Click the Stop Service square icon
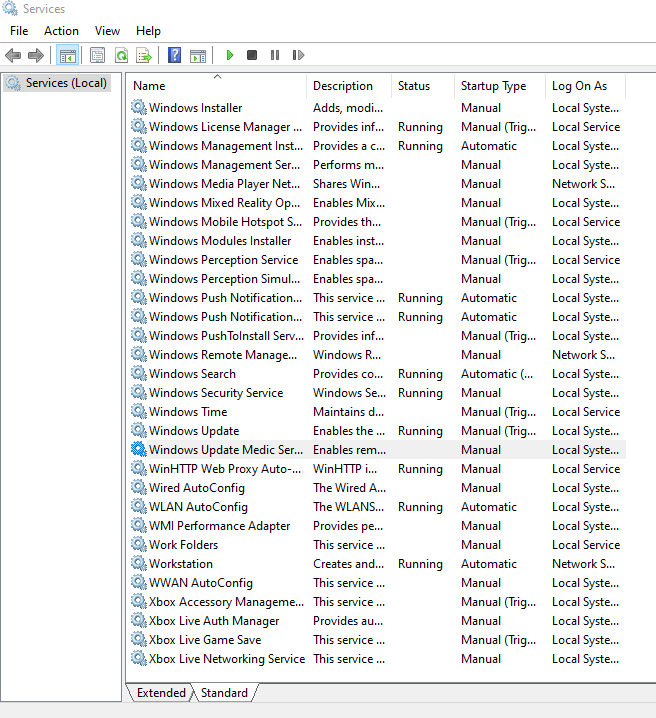The width and height of the screenshot is (656, 718). (x=252, y=55)
